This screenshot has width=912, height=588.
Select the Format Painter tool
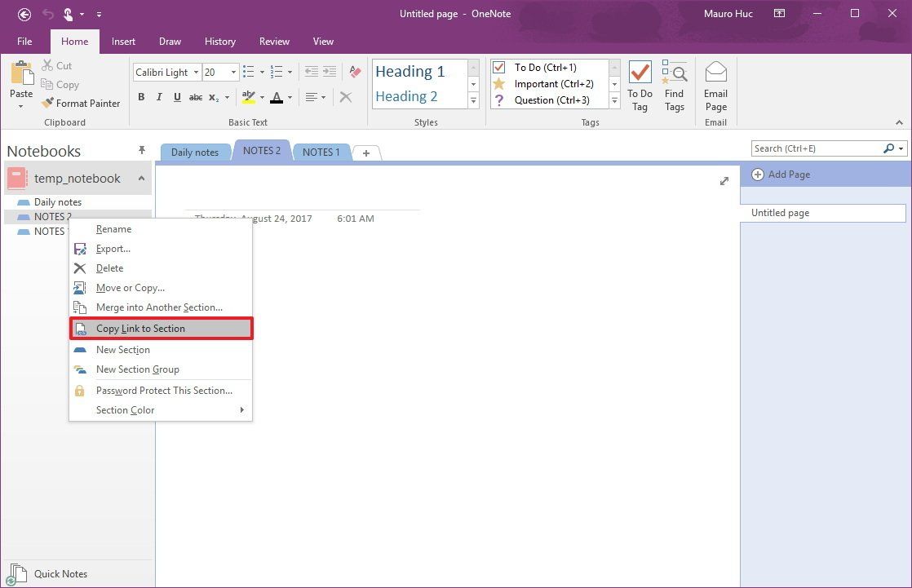(x=81, y=104)
